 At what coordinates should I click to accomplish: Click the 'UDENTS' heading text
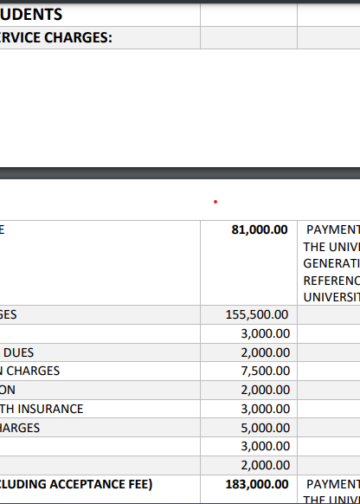pyautogui.click(x=31, y=14)
